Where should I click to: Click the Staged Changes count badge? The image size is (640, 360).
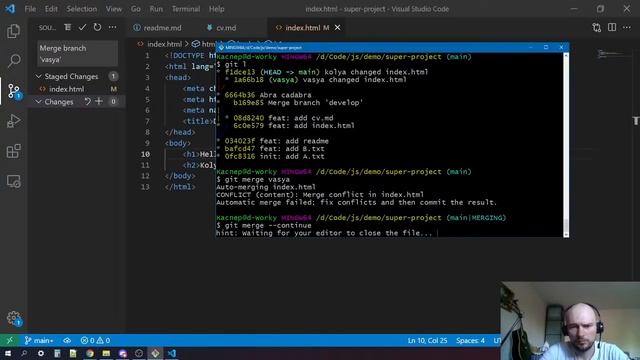point(113,76)
